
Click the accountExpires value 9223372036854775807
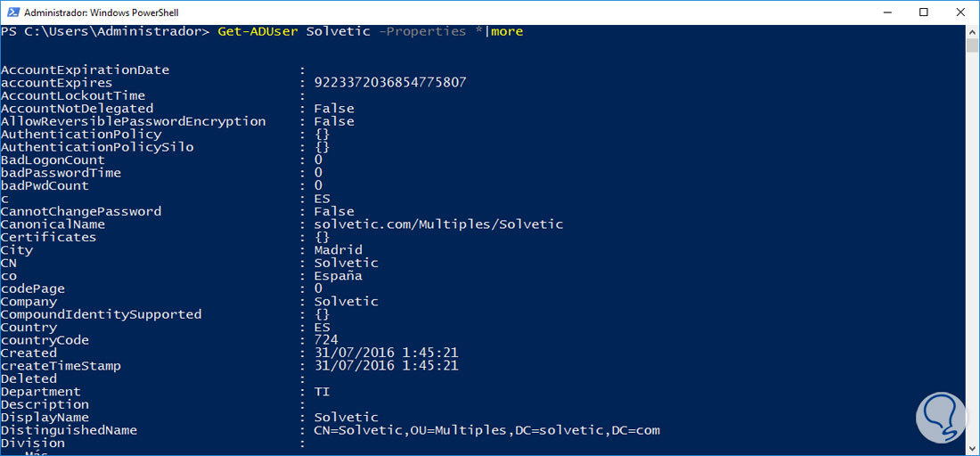390,83
